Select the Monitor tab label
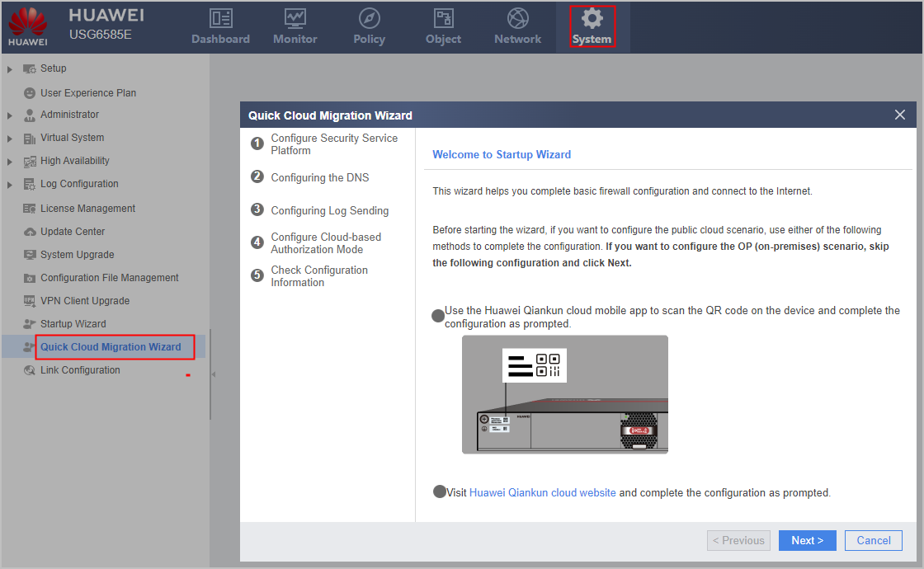 (x=295, y=39)
